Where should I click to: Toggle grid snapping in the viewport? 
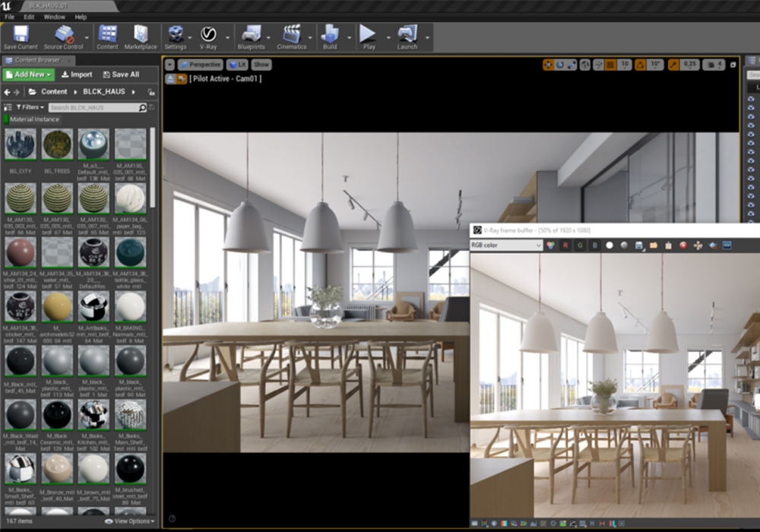point(610,65)
